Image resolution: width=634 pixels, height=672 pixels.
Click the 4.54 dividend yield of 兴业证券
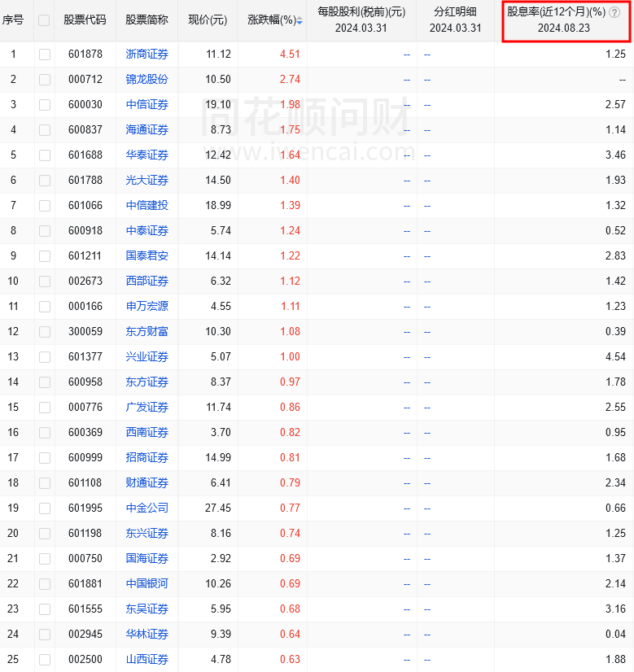[615, 357]
